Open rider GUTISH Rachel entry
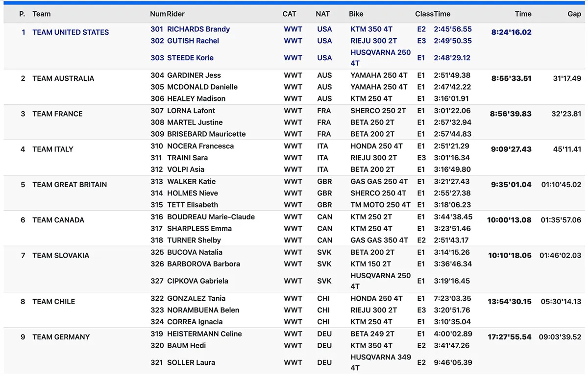588x380 pixels. 193,41
